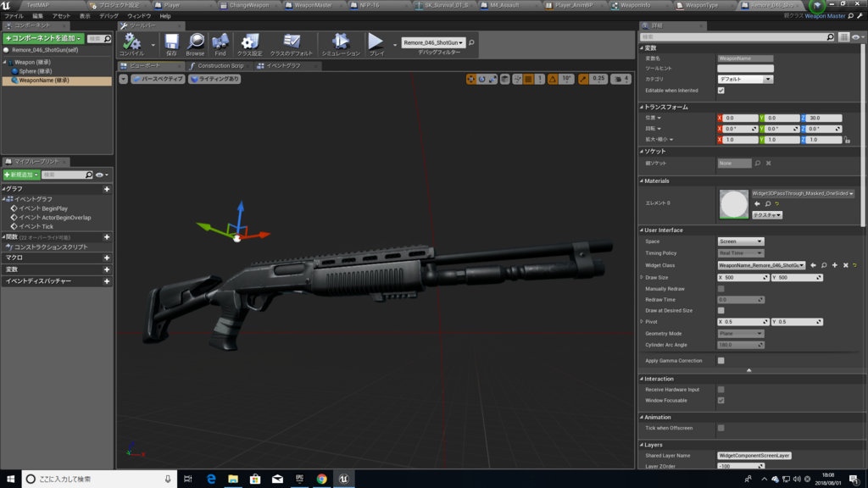Screen dimensions: 868x488
Task: Browse to material asset with magnifier icon
Action: [767, 203]
